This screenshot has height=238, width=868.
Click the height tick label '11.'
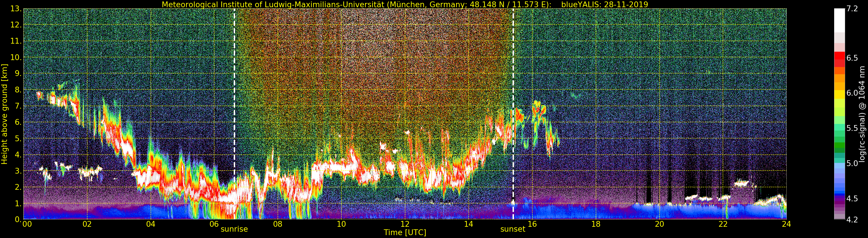[x=16, y=41]
